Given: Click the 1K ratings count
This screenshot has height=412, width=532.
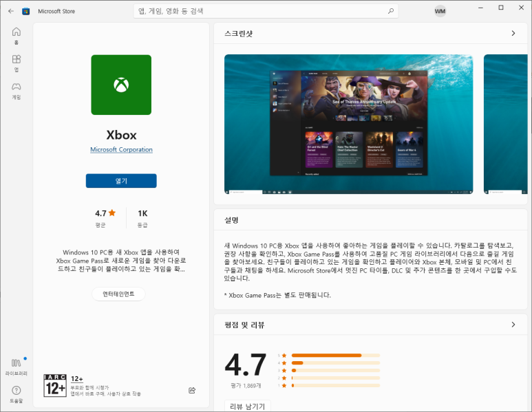Looking at the screenshot, I should point(142,213).
